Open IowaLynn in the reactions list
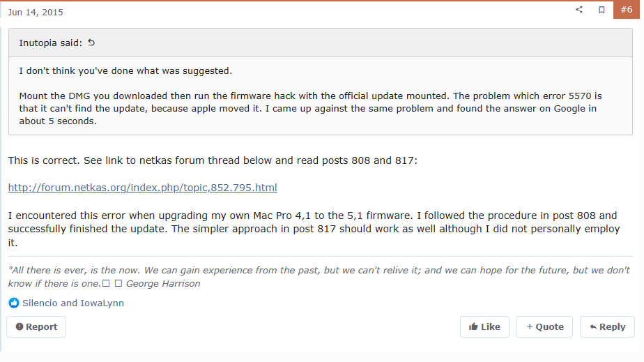644x362 pixels. pos(102,303)
